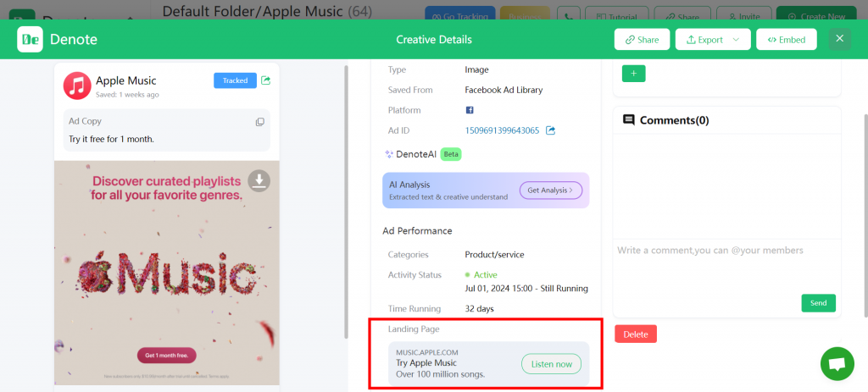
Task: Select the 'Try it free for 1 month.' text
Action: [111, 140]
